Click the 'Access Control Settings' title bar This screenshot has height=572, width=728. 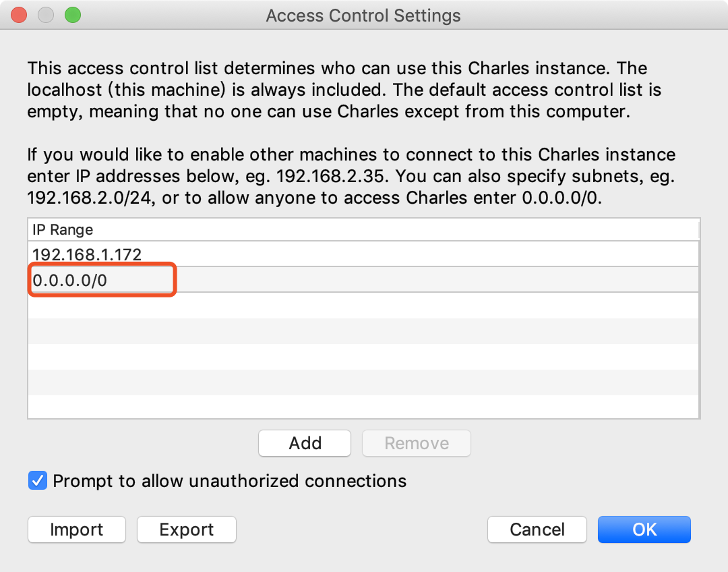point(363,16)
